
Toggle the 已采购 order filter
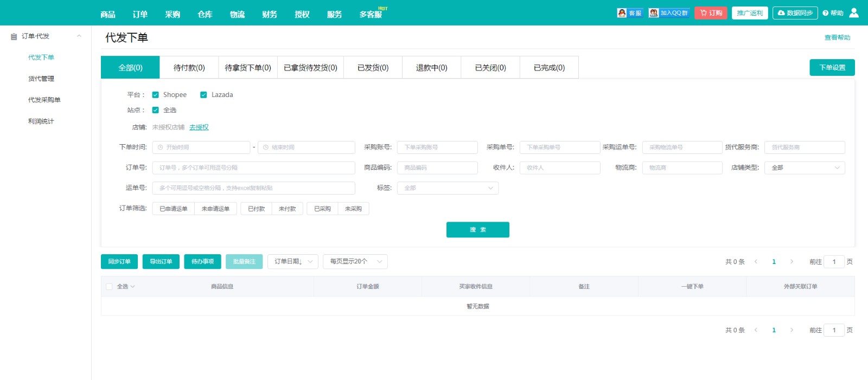coord(322,209)
